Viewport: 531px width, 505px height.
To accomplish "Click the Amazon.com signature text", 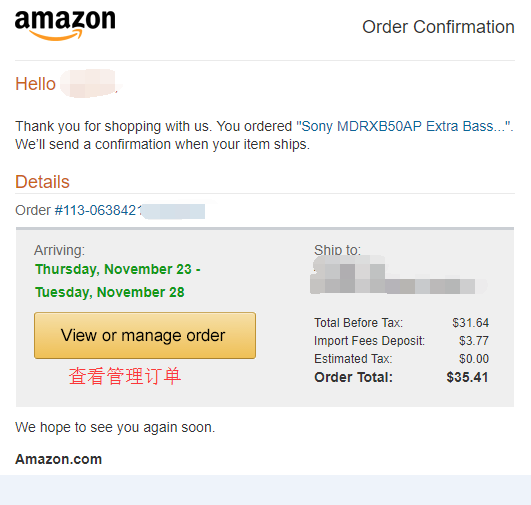I will pyautogui.click(x=59, y=459).
